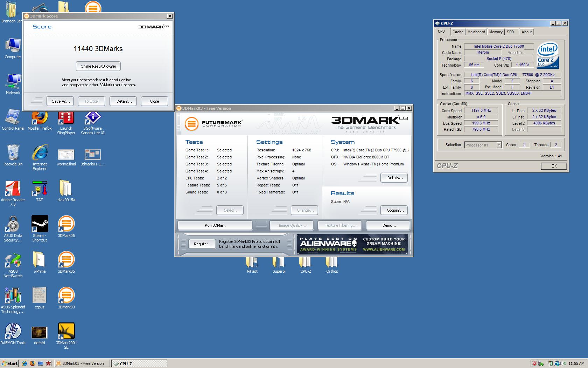The height and width of the screenshot is (368, 588).
Task: Launch 3DMark03 desktop shortcut
Action: point(66,299)
